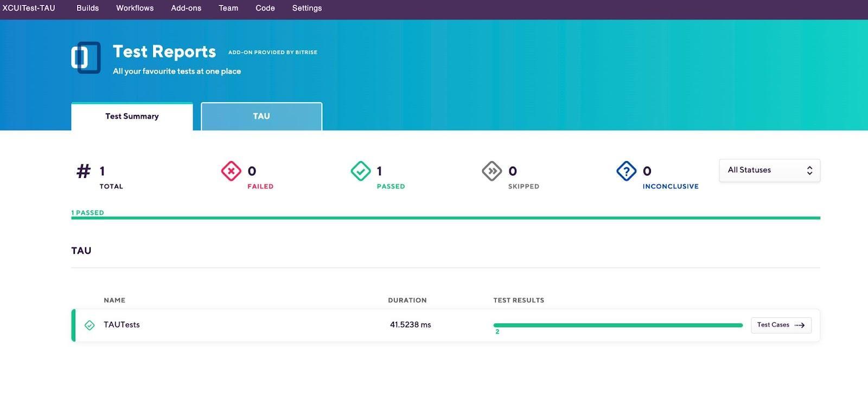Click the blue Inconclusive question mark icon
The height and width of the screenshot is (397, 868).
click(x=627, y=171)
